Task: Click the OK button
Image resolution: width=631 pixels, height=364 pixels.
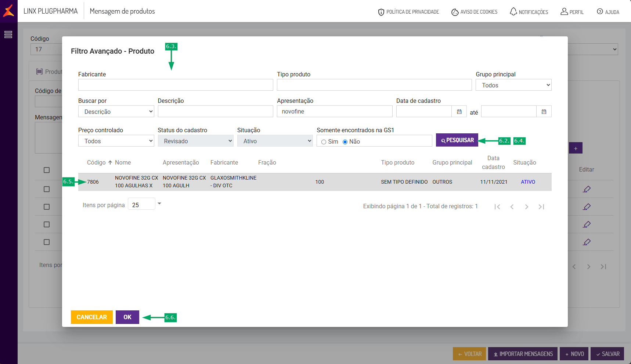Action: pyautogui.click(x=127, y=317)
